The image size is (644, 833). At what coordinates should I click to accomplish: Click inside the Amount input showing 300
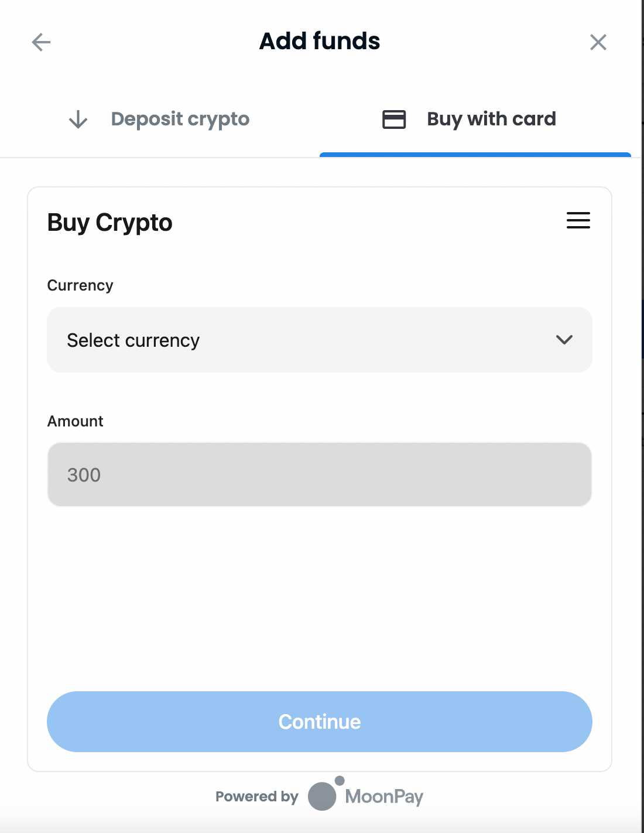[320, 474]
